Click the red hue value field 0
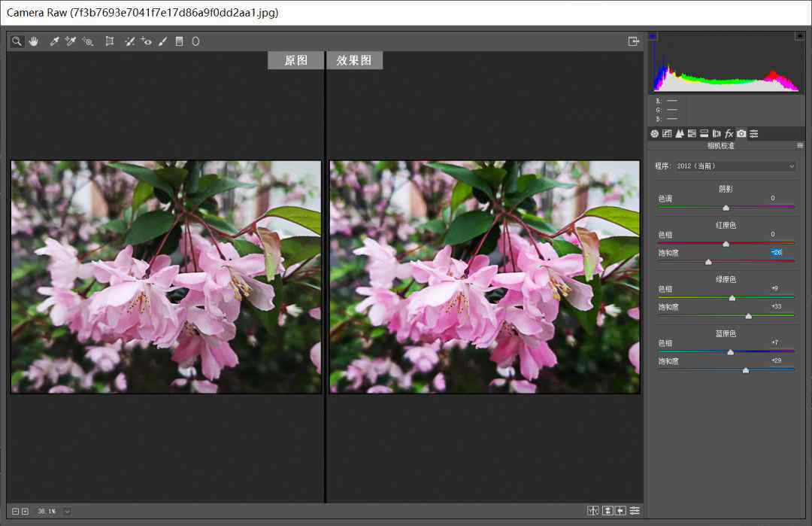This screenshot has width=812, height=526. point(773,234)
